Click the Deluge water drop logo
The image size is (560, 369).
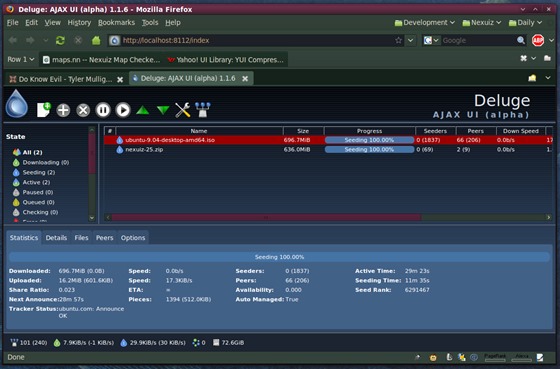coord(16,104)
